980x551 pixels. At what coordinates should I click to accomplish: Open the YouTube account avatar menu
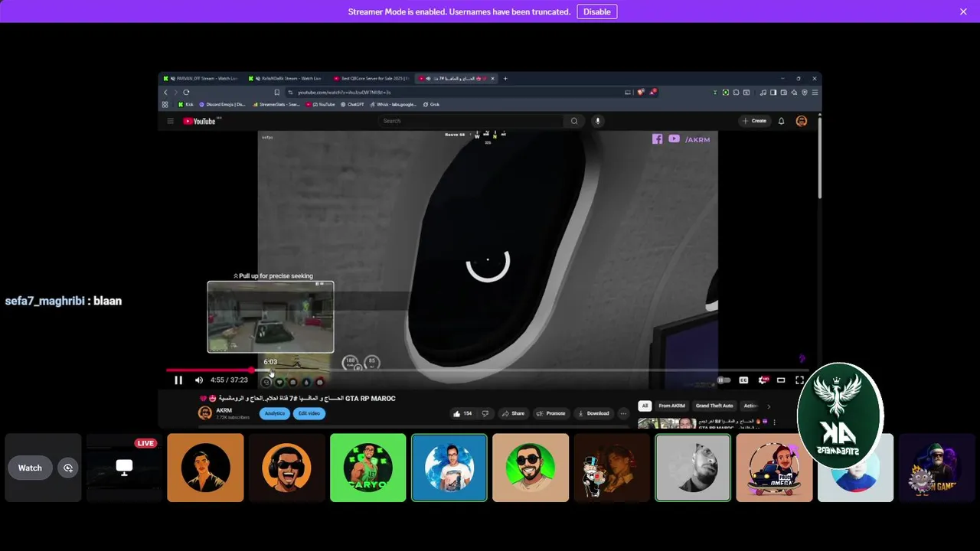click(x=802, y=121)
